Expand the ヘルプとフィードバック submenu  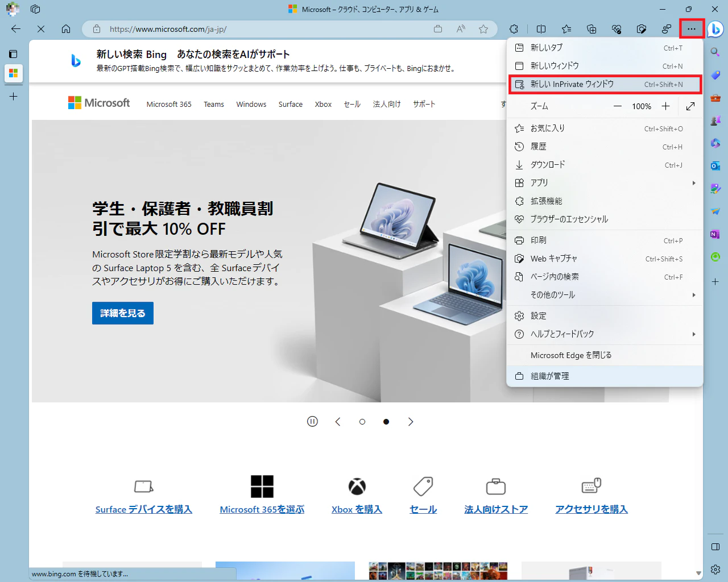(605, 334)
